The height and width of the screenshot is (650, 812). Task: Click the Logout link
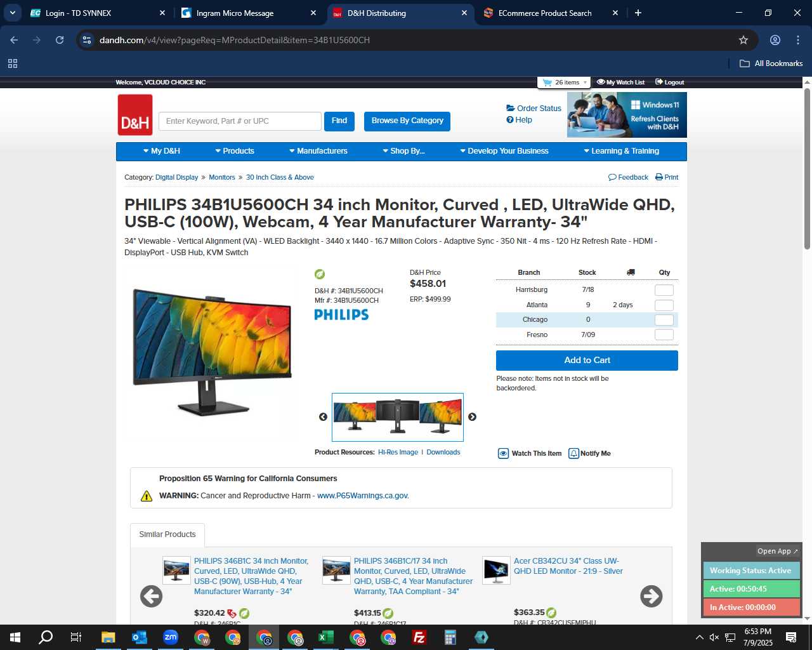(670, 83)
